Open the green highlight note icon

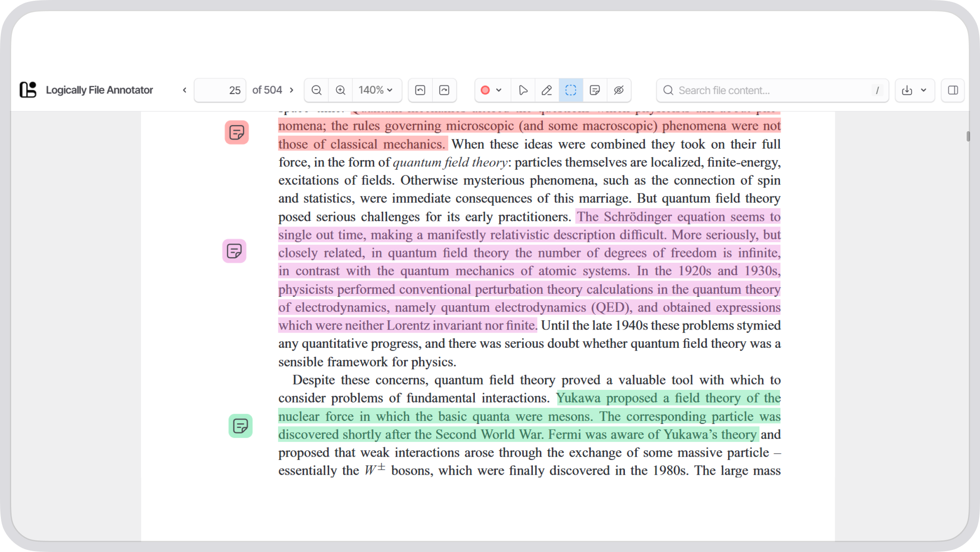(240, 426)
